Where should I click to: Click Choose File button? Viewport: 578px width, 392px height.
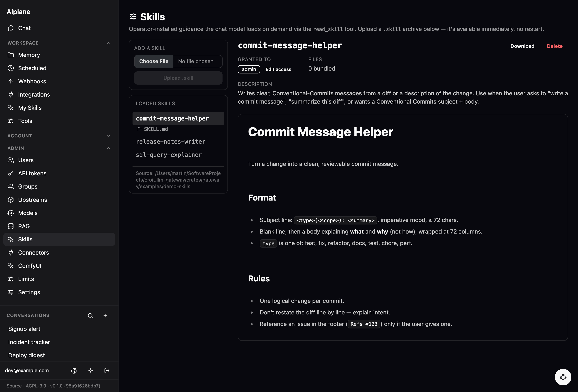(x=154, y=61)
